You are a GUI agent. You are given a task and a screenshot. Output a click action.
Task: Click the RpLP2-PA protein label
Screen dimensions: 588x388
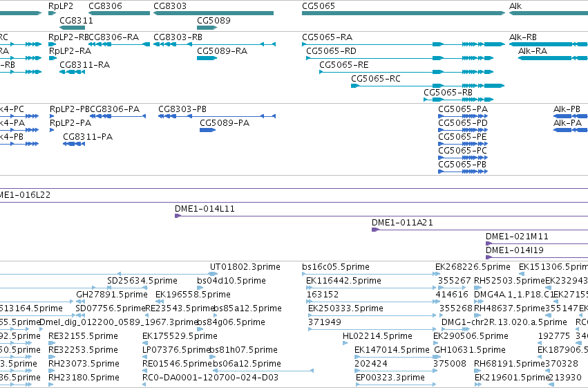[70, 123]
